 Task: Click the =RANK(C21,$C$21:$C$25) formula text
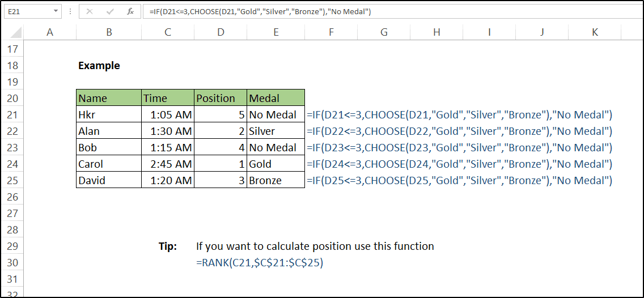(260, 263)
